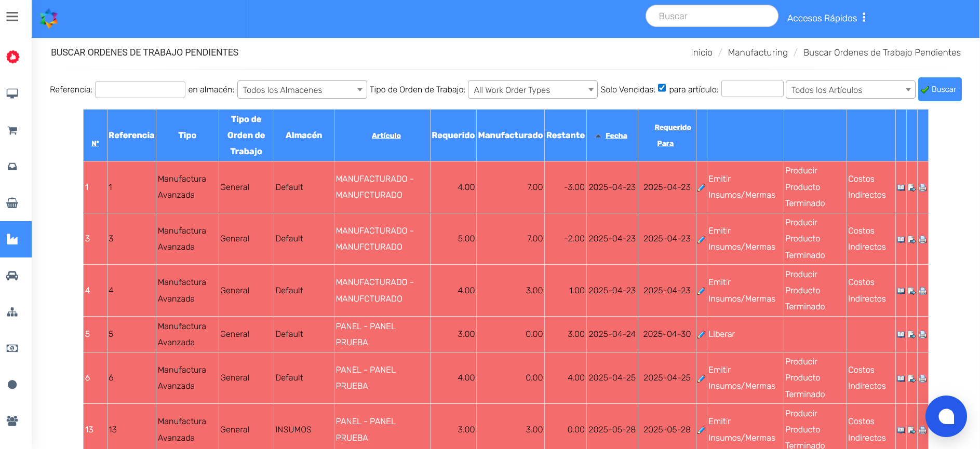Open the factory manufacturing sidebar icon
This screenshot has width=980, height=449.
[x=12, y=239]
